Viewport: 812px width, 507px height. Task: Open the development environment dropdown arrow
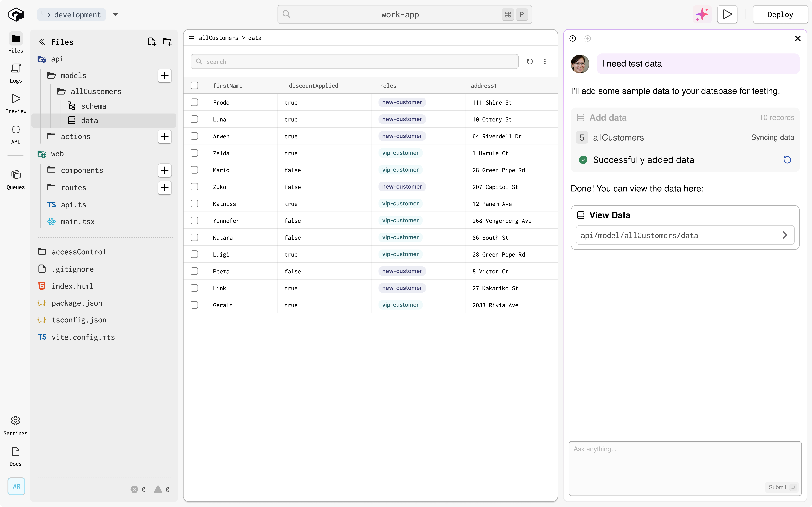click(115, 14)
